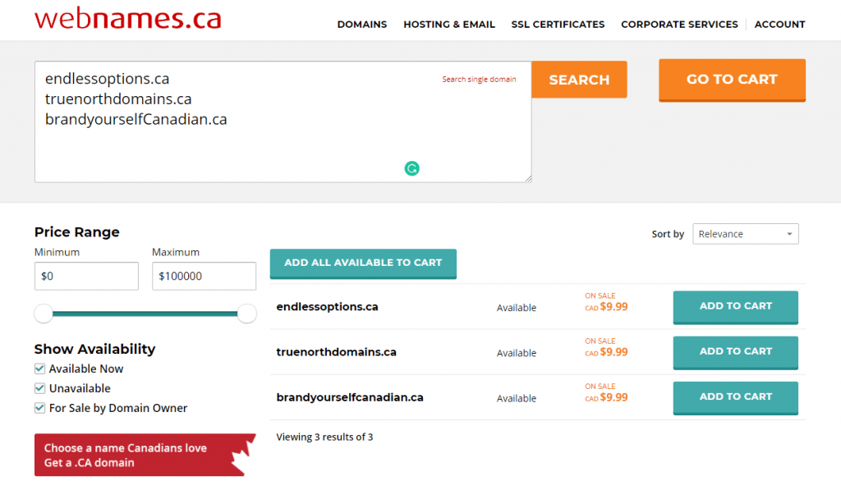841x504 pixels.
Task: Open the Sort by Relevance dropdown
Action: point(746,234)
